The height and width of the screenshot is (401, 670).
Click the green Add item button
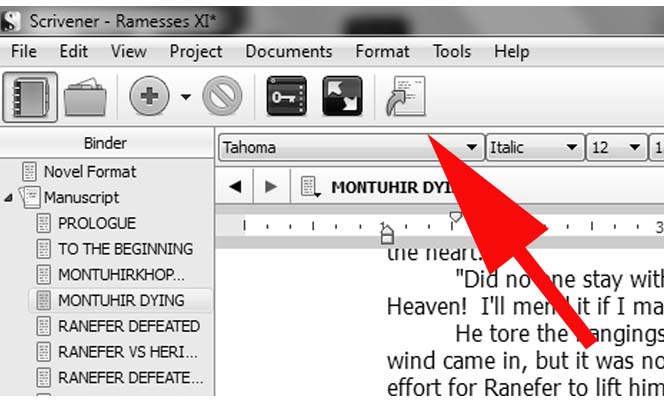click(151, 97)
